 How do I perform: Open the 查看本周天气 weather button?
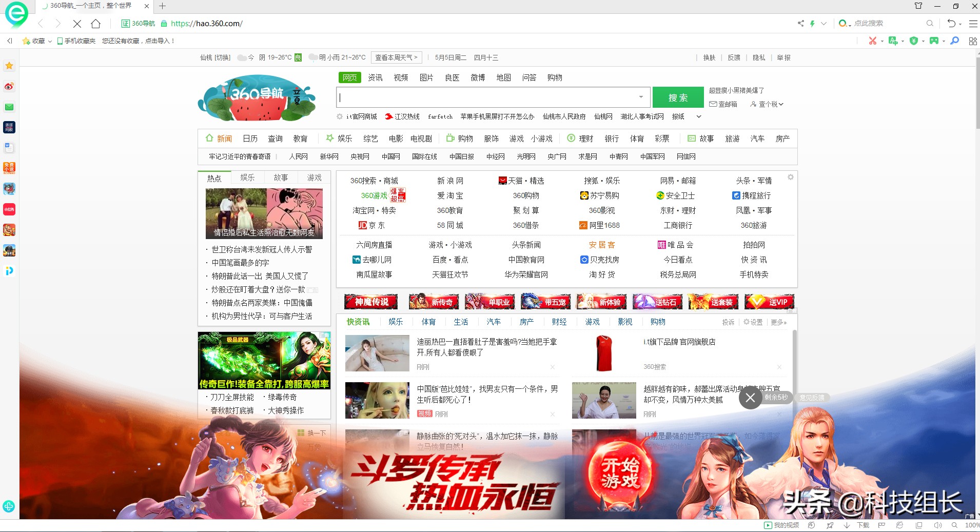396,57
